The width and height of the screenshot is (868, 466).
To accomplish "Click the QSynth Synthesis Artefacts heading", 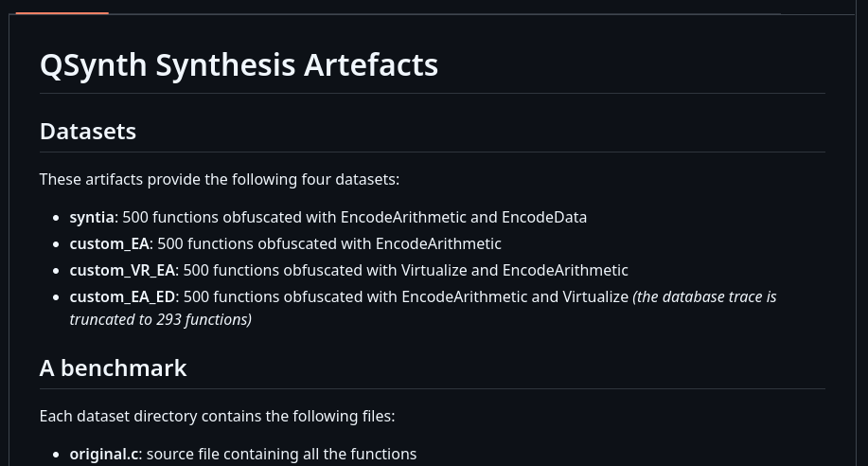I will tap(239, 65).
